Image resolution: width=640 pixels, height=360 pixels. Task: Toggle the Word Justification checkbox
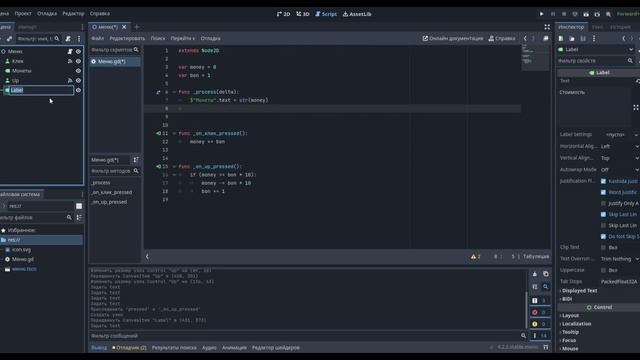(603, 192)
